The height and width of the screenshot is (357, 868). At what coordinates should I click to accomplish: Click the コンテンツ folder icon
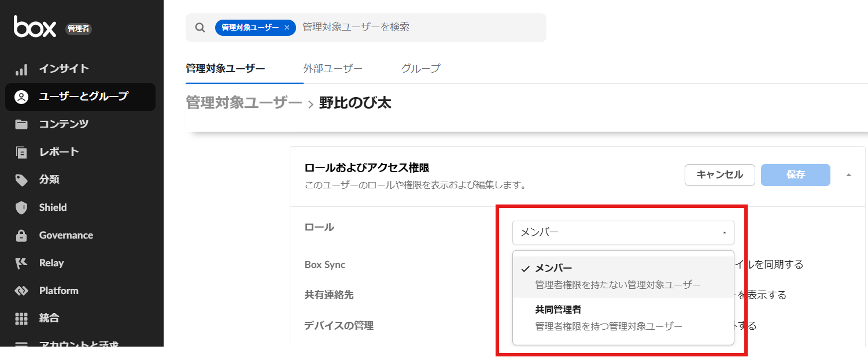coord(21,124)
